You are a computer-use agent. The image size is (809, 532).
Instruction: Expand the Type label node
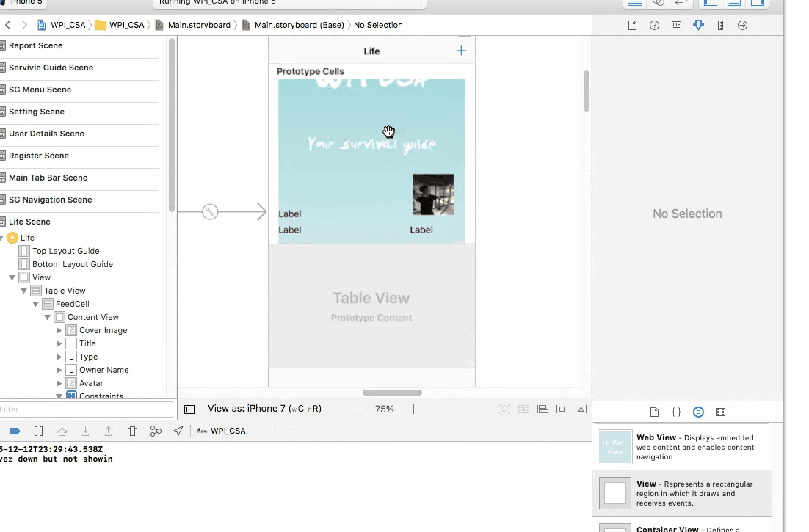click(x=59, y=357)
